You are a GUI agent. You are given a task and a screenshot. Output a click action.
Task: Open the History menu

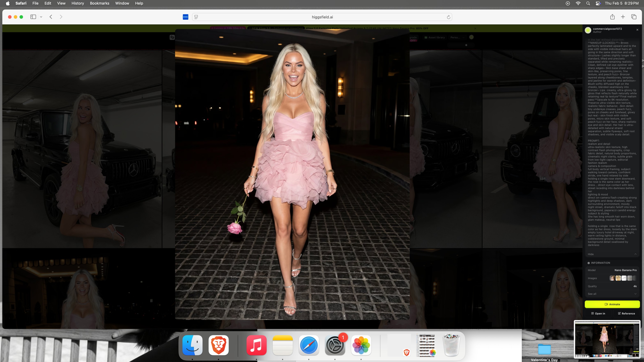tap(77, 3)
